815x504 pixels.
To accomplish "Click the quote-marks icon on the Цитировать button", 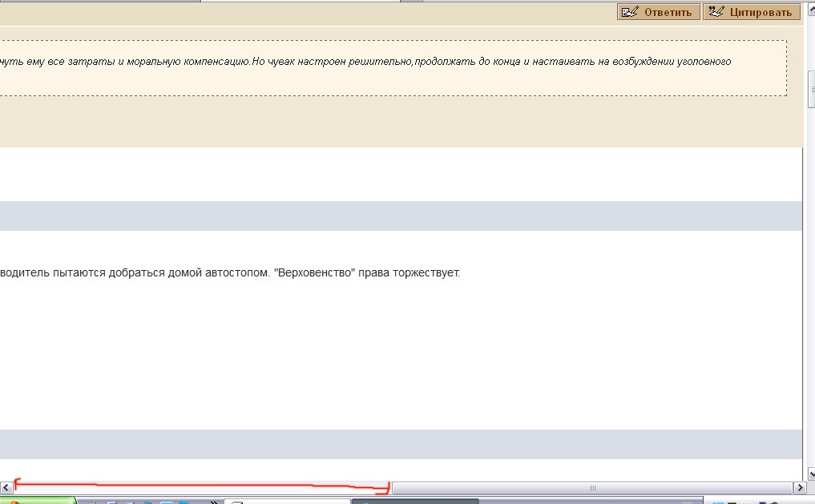I will tap(716, 12).
